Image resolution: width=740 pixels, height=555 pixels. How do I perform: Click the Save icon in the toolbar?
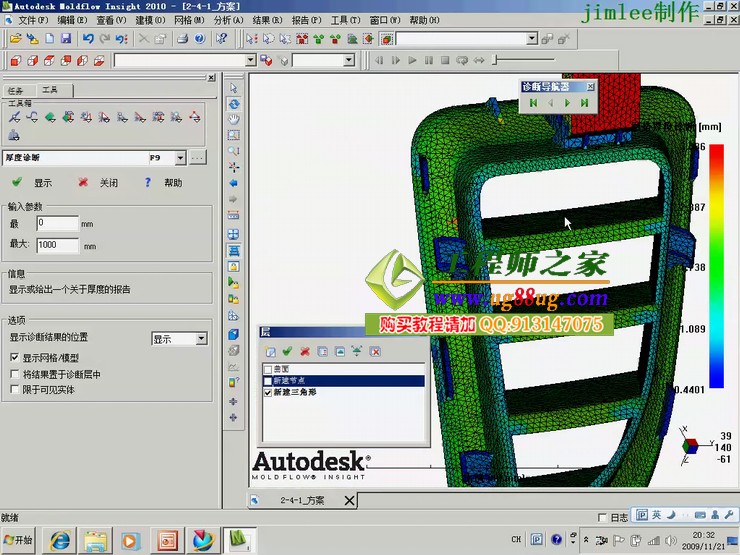(66, 38)
